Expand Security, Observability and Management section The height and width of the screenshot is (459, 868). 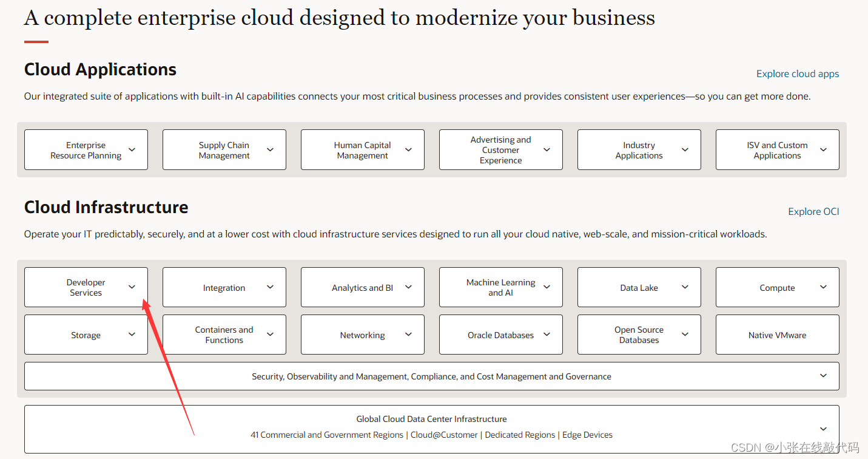(x=432, y=376)
